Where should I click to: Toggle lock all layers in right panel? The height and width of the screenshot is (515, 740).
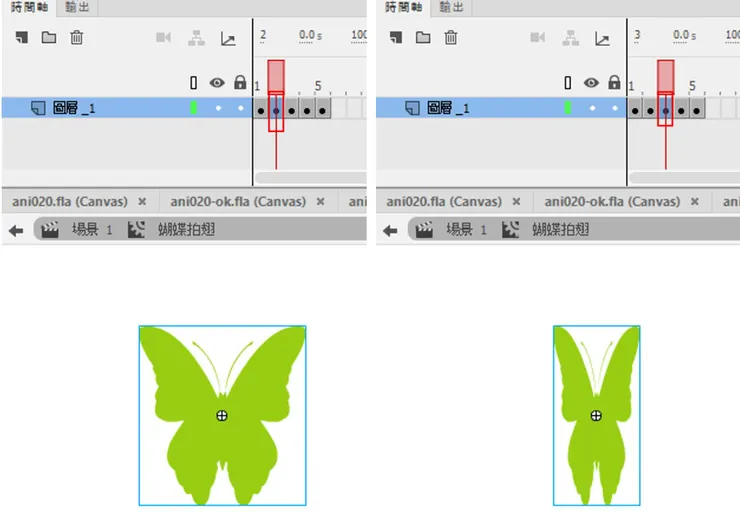click(614, 83)
